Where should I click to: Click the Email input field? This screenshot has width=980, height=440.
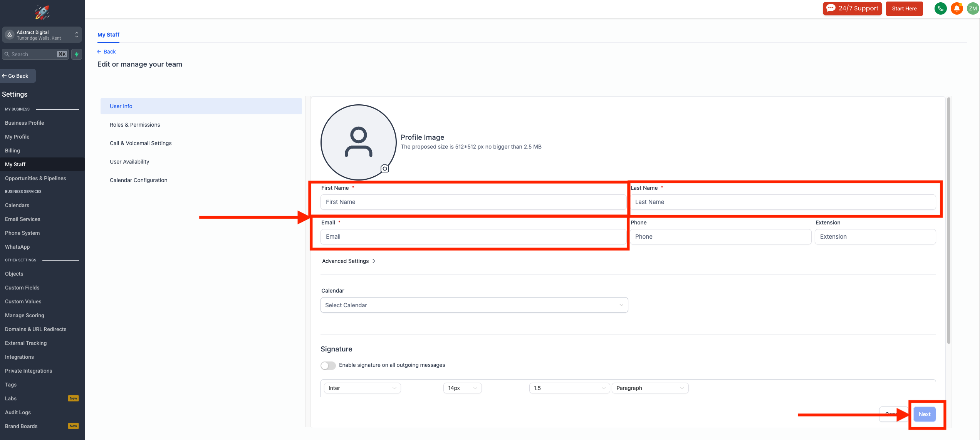[473, 237]
